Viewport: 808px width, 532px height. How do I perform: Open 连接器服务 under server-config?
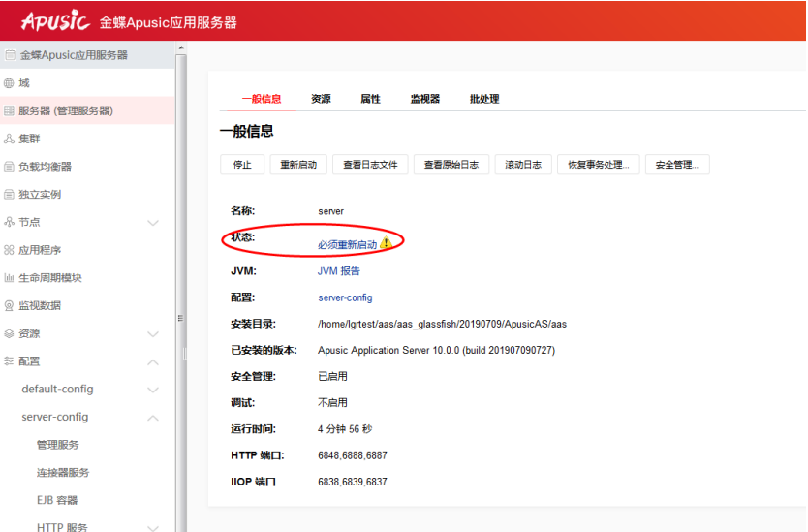click(x=63, y=473)
